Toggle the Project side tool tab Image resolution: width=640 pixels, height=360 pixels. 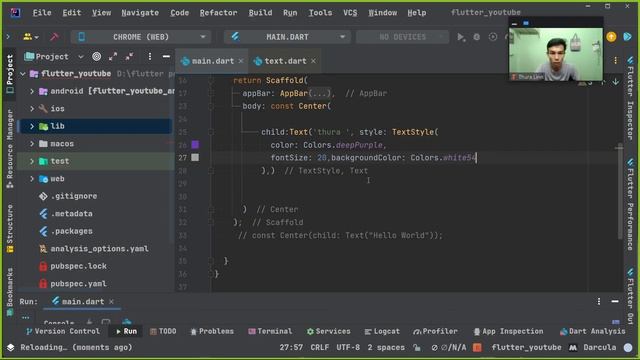point(10,74)
